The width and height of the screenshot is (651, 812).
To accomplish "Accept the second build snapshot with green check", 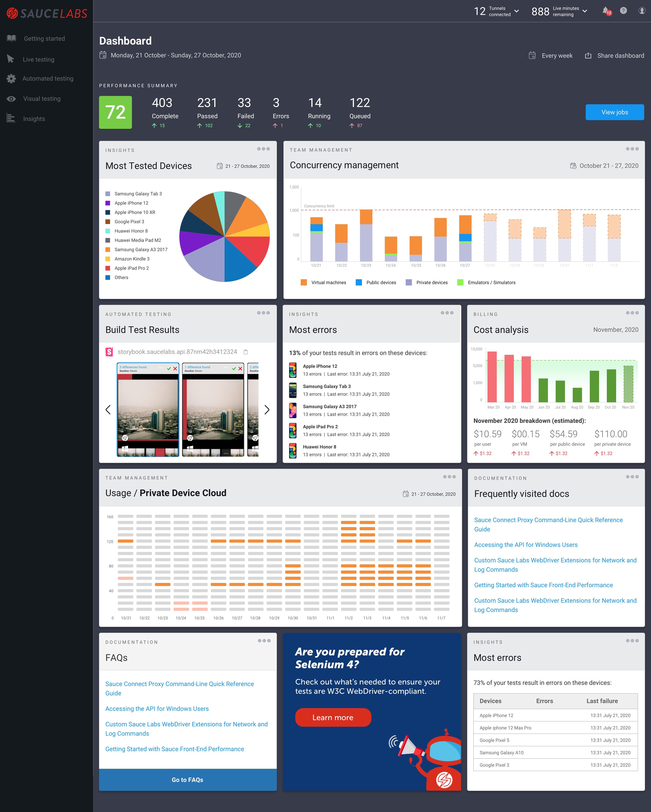I will click(234, 368).
